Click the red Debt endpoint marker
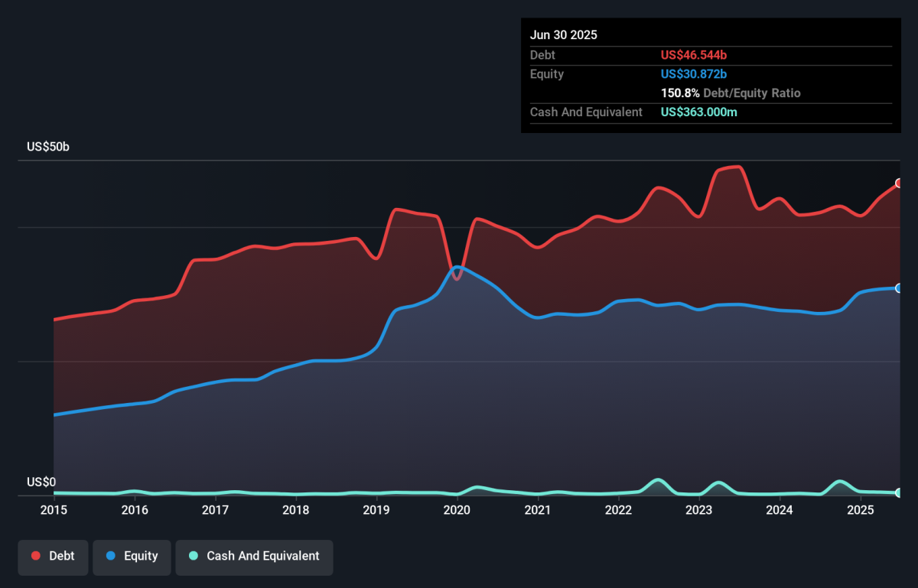 point(899,184)
